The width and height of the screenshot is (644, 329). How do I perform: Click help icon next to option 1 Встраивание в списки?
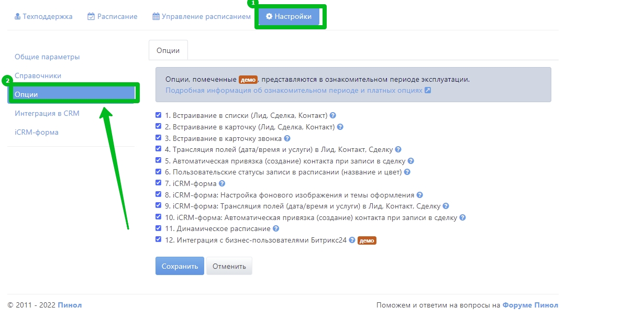point(332,116)
